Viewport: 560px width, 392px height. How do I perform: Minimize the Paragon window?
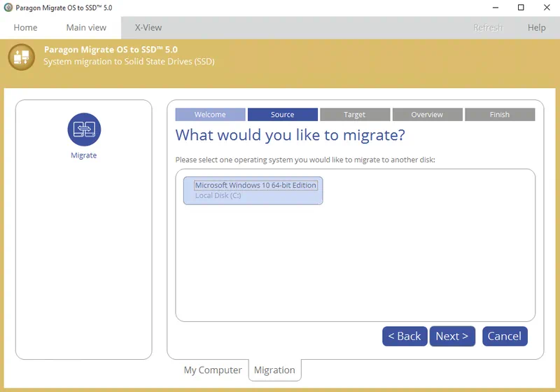[496, 8]
